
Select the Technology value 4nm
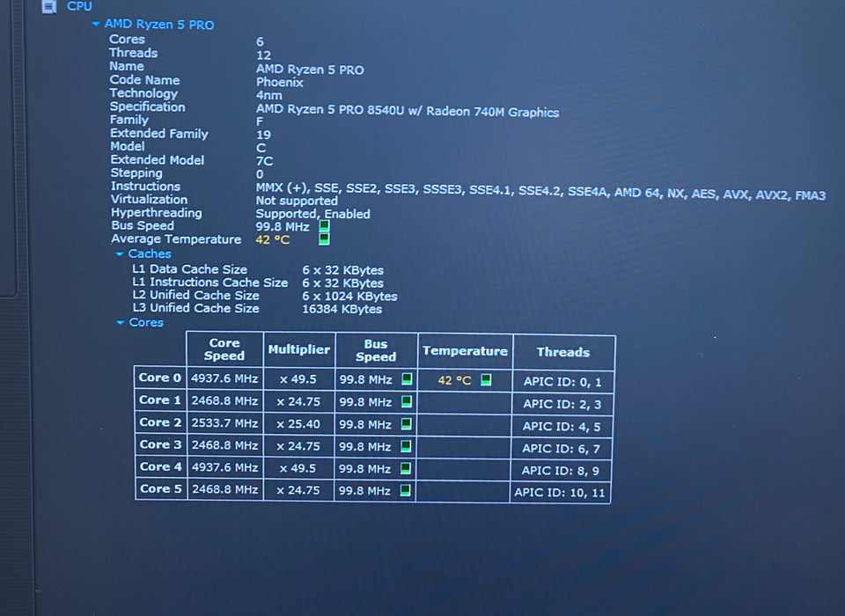click(x=269, y=95)
